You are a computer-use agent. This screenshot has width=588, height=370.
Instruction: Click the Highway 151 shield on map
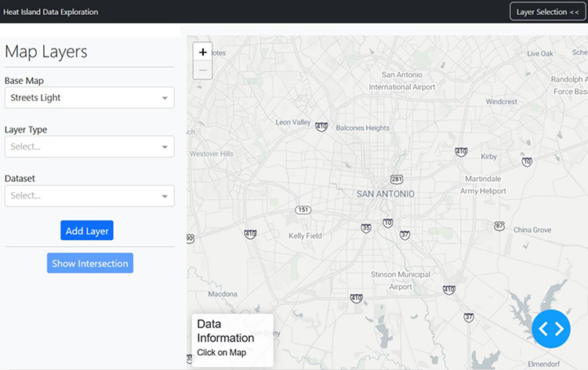click(x=303, y=209)
